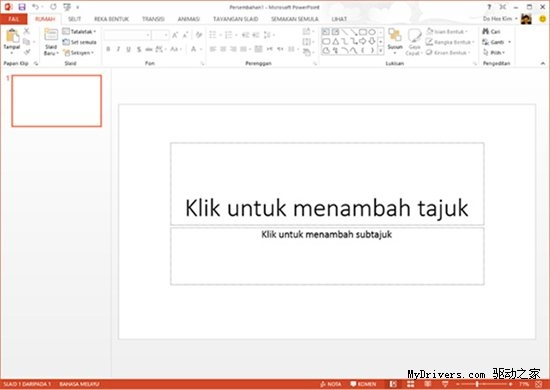
Task: Switch to the LIHAT tab
Action: coord(339,19)
